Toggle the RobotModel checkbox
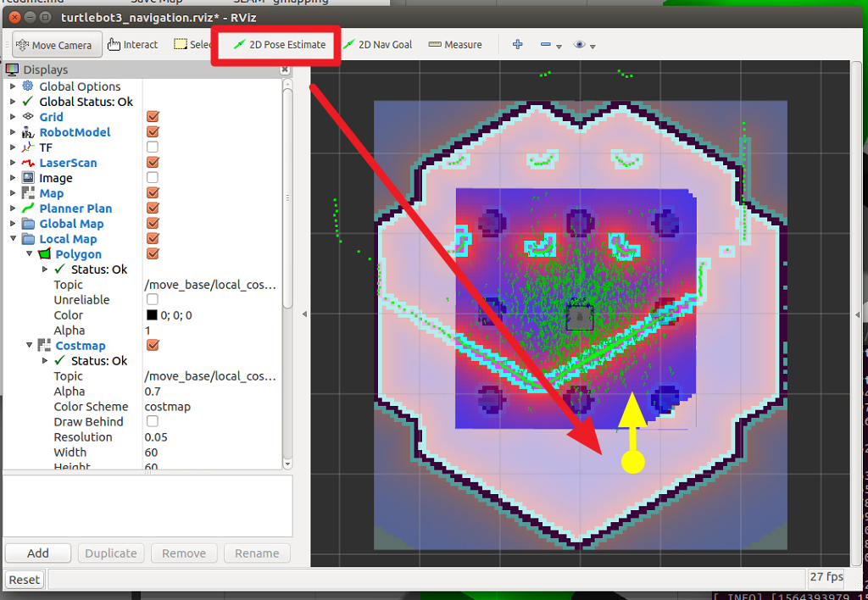 click(x=153, y=131)
